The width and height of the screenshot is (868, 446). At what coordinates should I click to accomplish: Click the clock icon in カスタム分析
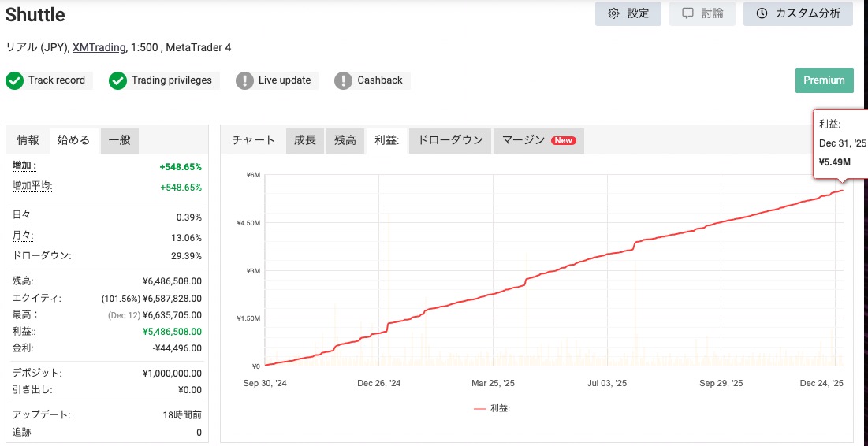pyautogui.click(x=762, y=13)
